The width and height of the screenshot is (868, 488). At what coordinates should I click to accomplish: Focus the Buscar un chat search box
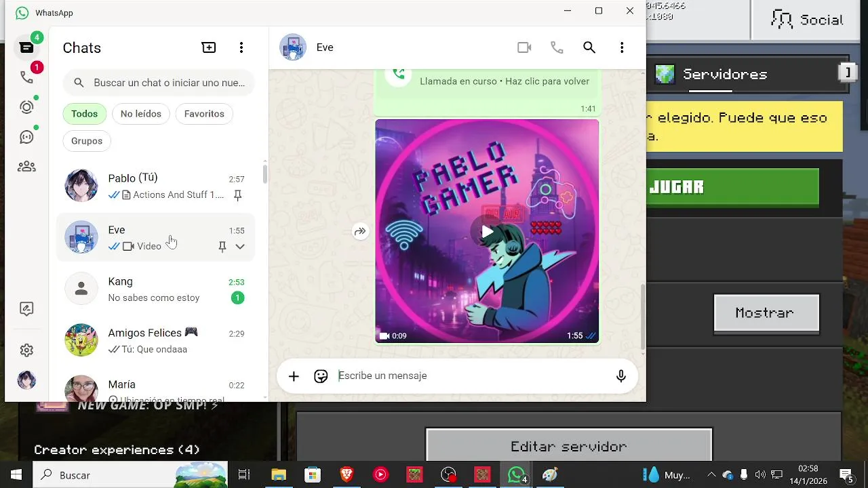(159, 83)
